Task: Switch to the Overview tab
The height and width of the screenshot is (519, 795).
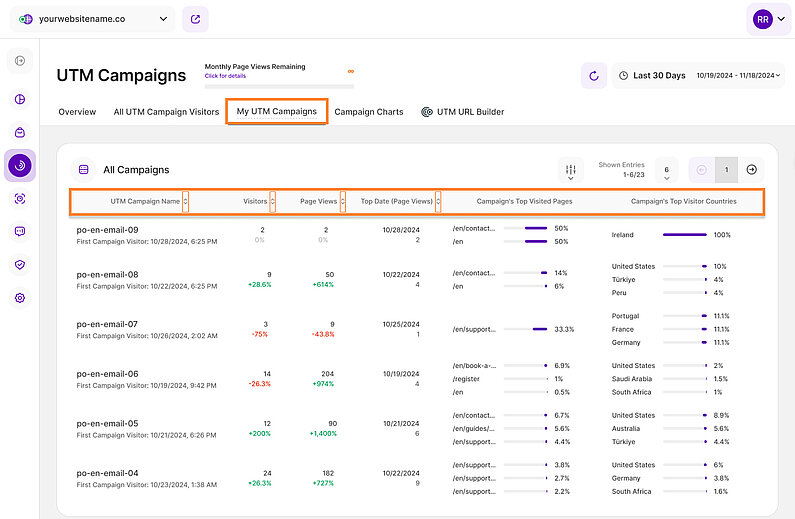Action: pyautogui.click(x=77, y=112)
